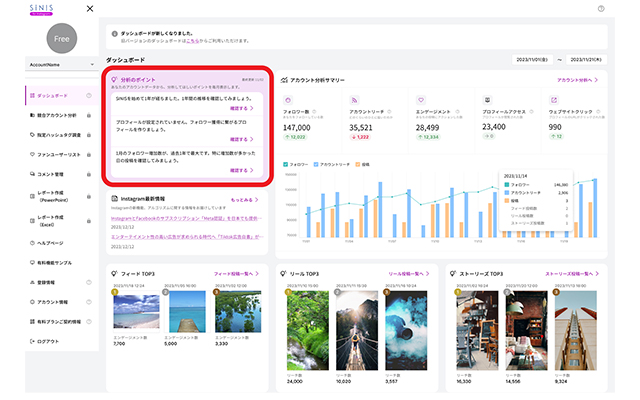640x400 pixels.
Task: Click the lightbulb icon next to 分析のポイント
Action: pyautogui.click(x=114, y=79)
